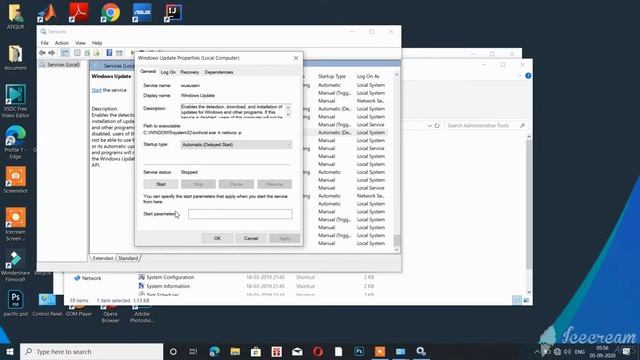
Task: Open the pacific.psd file on desktop
Action: tap(16, 303)
